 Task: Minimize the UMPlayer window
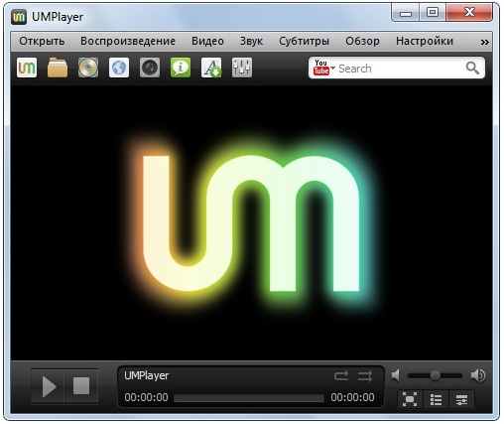(406, 13)
